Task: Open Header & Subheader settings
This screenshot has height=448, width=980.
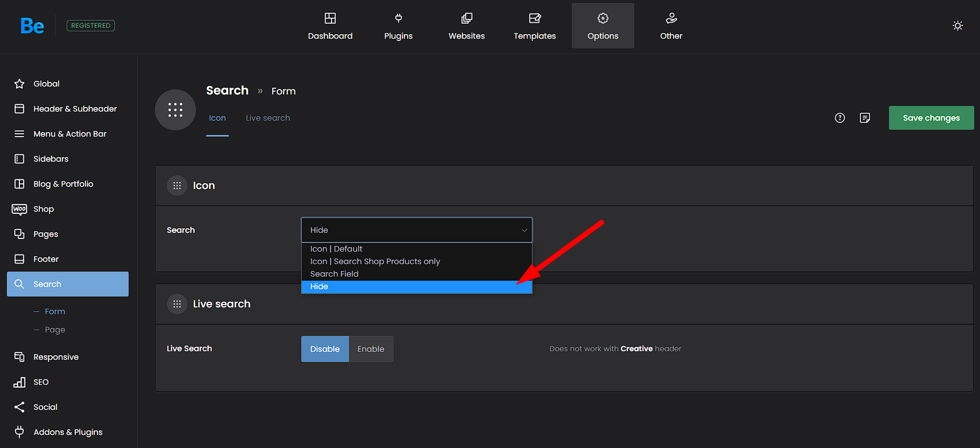Action: pos(75,109)
